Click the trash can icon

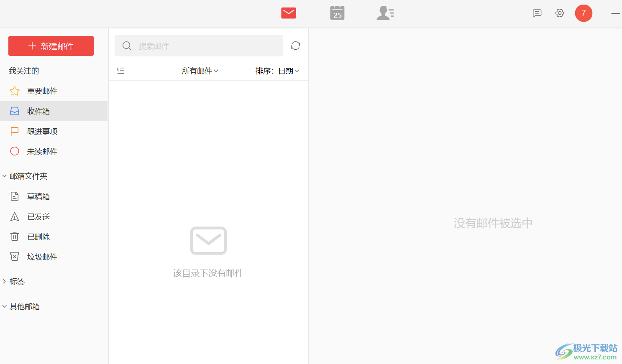pyautogui.click(x=15, y=237)
